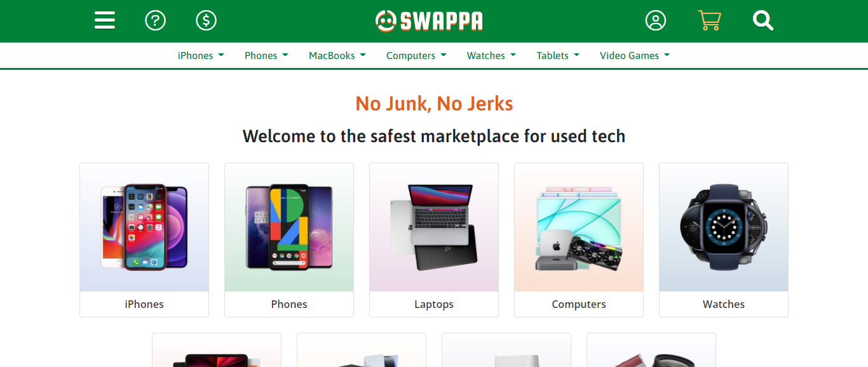The height and width of the screenshot is (367, 868).
Task: Open the Video Games navigation menu
Action: pyautogui.click(x=635, y=56)
